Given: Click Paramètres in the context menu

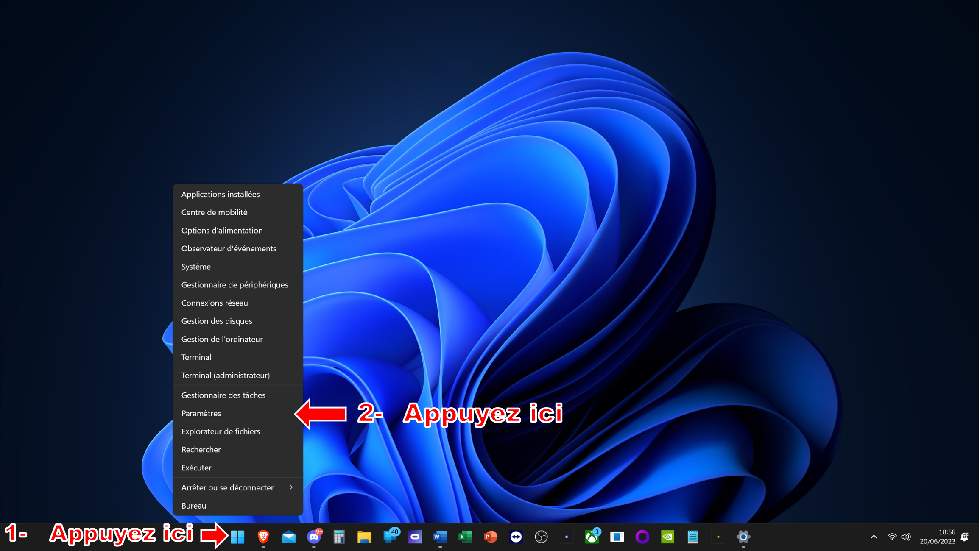Looking at the screenshot, I should coord(238,413).
